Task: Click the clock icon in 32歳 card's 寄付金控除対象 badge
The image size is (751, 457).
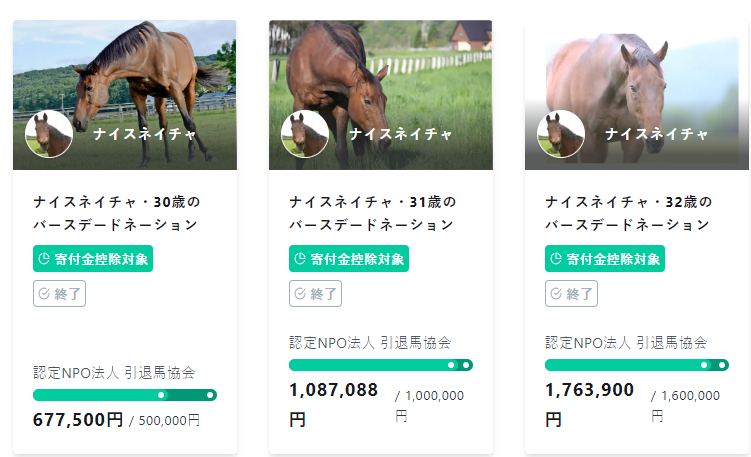Action: coord(556,259)
